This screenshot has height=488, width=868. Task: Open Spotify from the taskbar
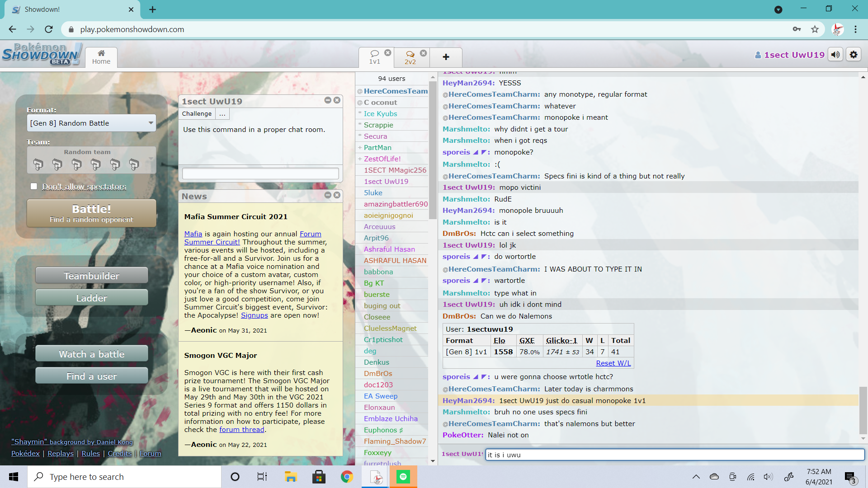[x=403, y=476]
